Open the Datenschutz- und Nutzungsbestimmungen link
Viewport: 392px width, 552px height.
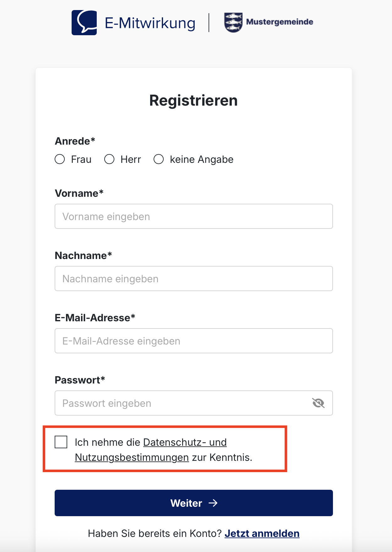[151, 450]
